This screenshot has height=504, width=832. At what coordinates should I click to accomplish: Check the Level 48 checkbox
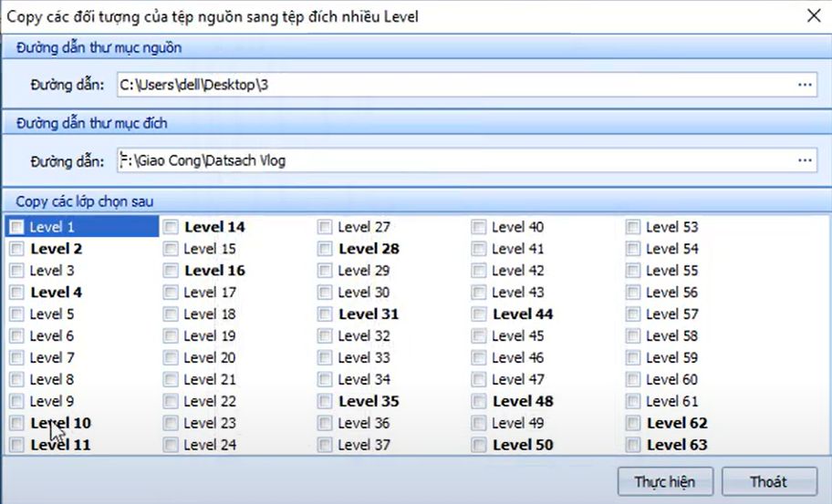click(479, 401)
